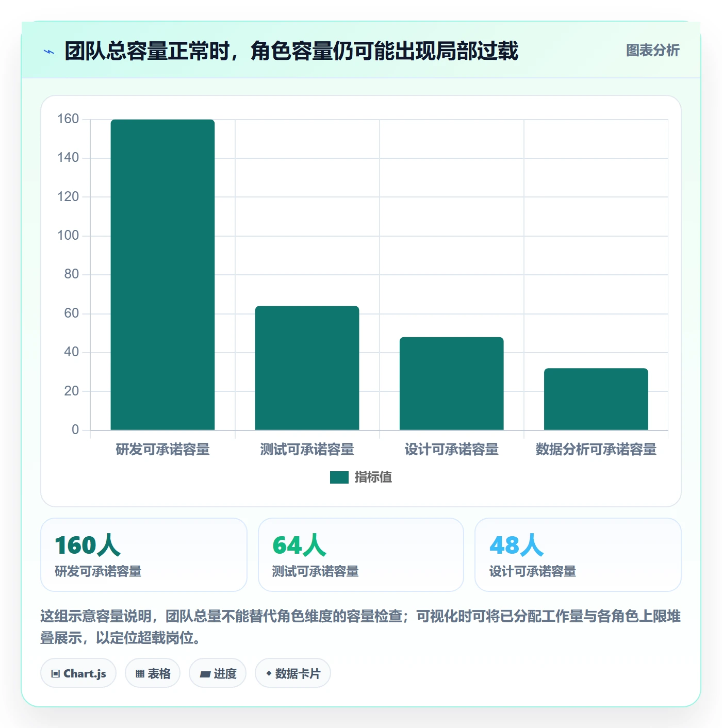Click the 测试可承诺容量 bar in the chart
Image resolution: width=722 pixels, height=728 pixels.
pos(307,368)
